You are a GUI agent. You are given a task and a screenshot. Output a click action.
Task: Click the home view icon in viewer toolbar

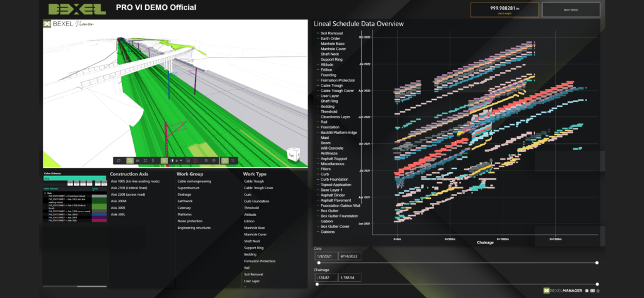138,160
